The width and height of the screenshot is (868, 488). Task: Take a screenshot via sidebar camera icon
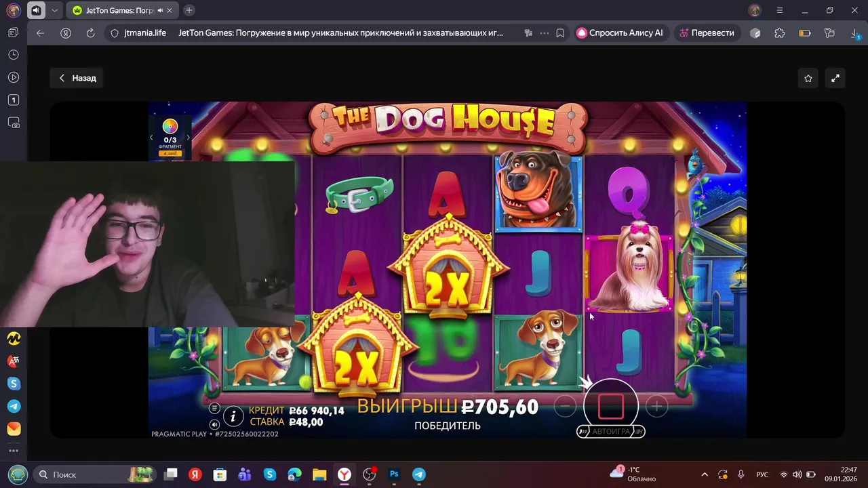click(x=14, y=123)
